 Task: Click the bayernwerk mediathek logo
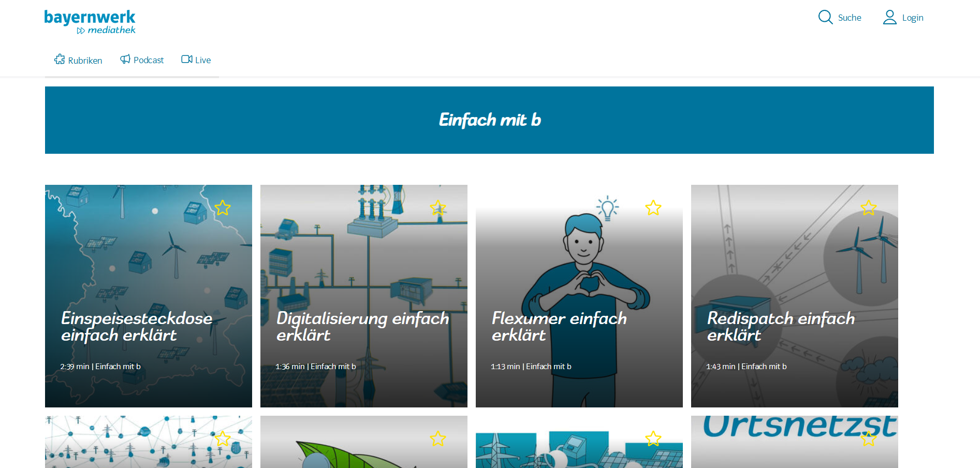[x=90, y=22]
